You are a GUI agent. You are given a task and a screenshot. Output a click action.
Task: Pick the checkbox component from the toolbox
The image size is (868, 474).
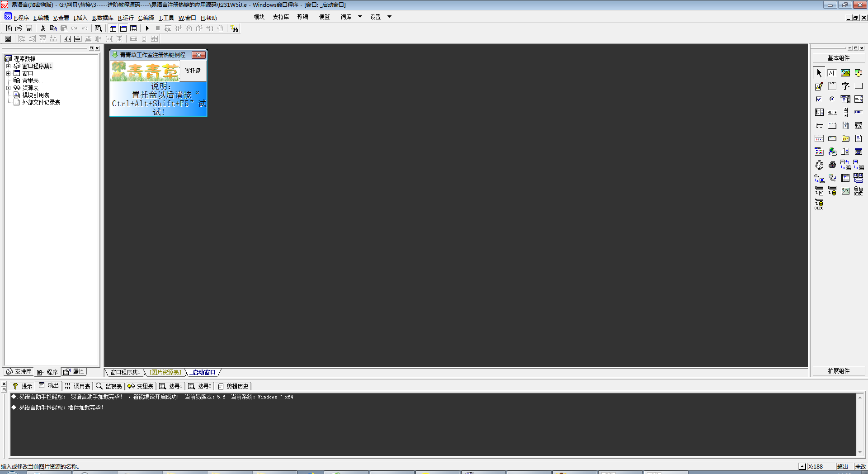(819, 99)
